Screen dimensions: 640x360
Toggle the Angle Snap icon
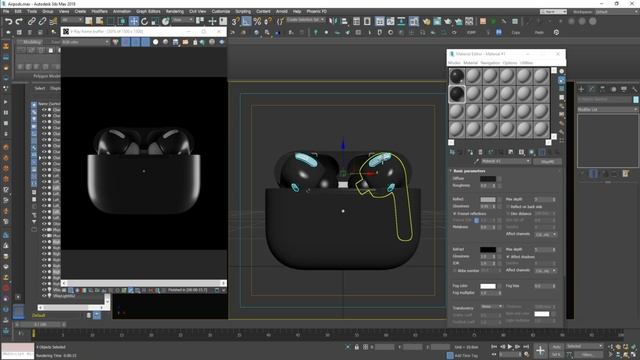(246, 21)
